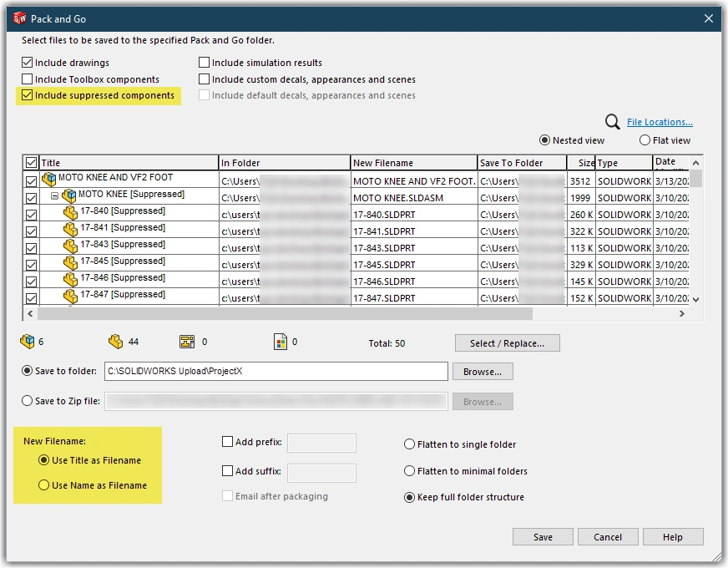Click the Title column header

(129, 163)
